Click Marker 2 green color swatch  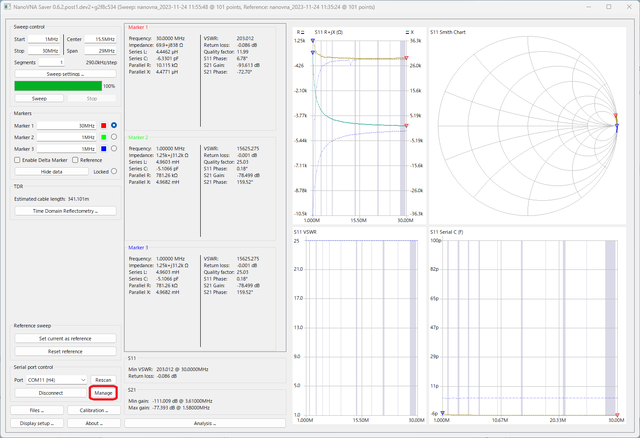point(104,137)
